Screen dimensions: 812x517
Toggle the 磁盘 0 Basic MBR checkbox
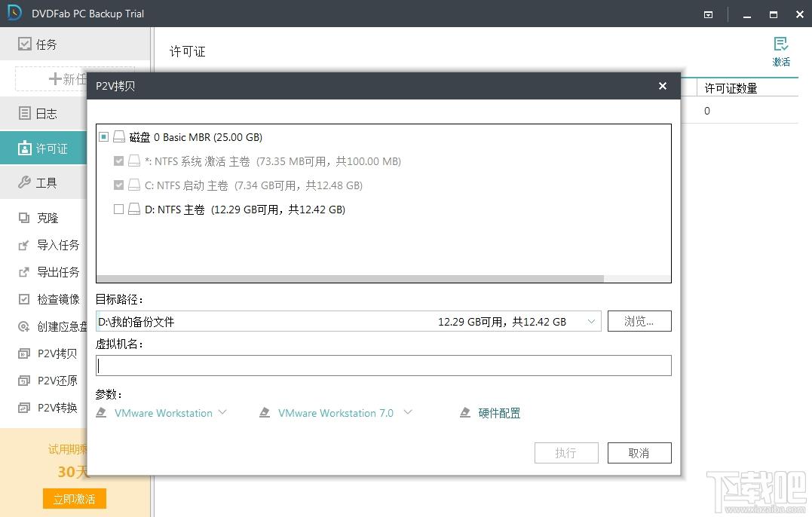click(x=103, y=136)
